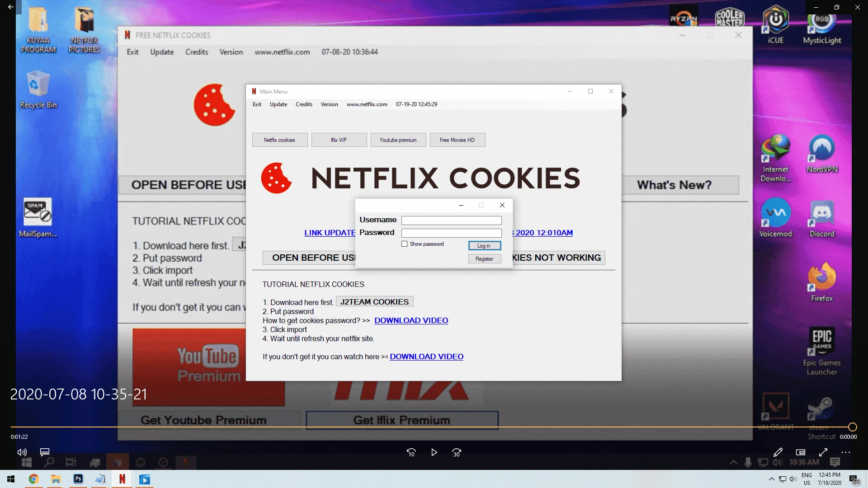Click the Get Iflix Premium button
Viewport: 868px width, 488px height.
(402, 420)
